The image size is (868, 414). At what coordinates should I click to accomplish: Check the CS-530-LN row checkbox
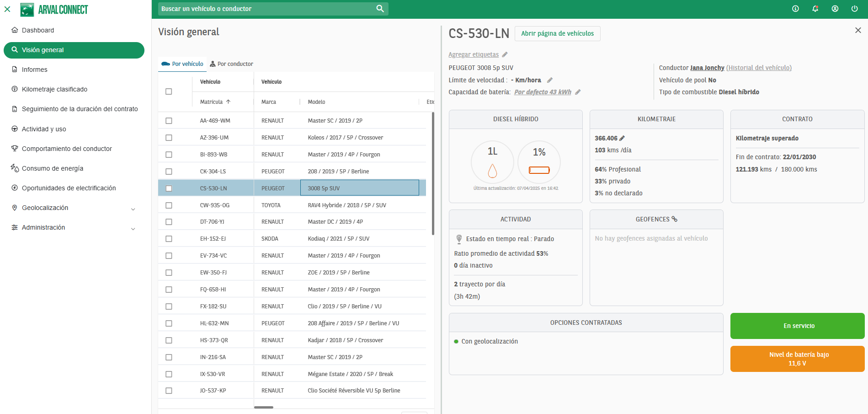[169, 188]
